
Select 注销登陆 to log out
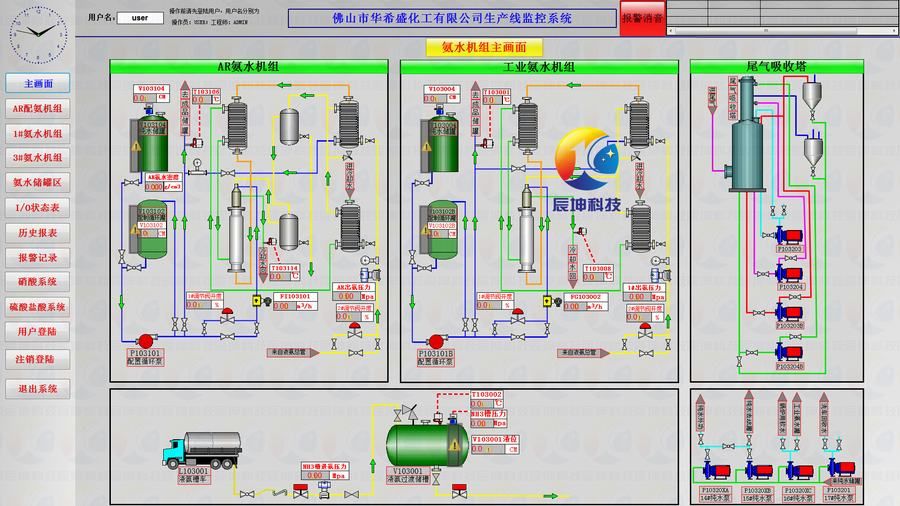(38, 359)
